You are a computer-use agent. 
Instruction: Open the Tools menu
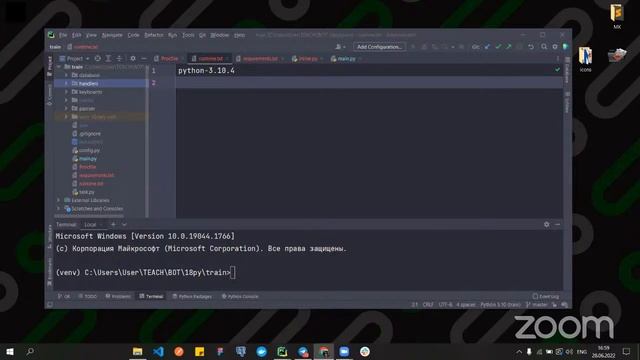point(188,35)
